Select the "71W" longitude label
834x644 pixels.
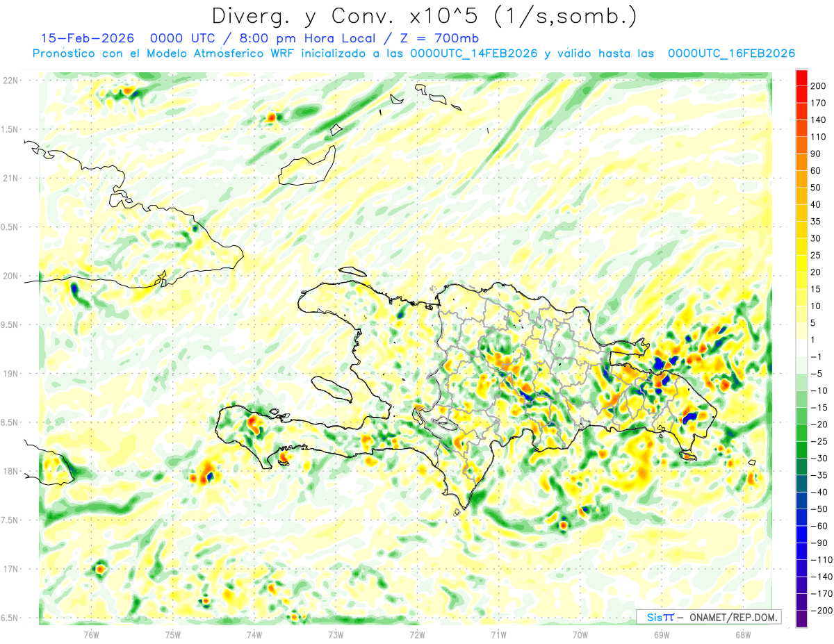pos(498,634)
